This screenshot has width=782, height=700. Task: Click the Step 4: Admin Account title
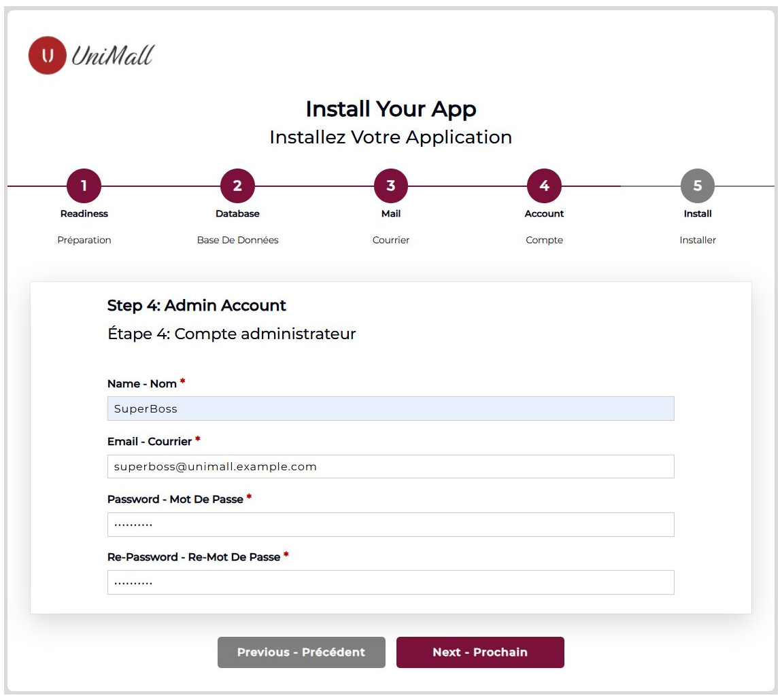197,305
